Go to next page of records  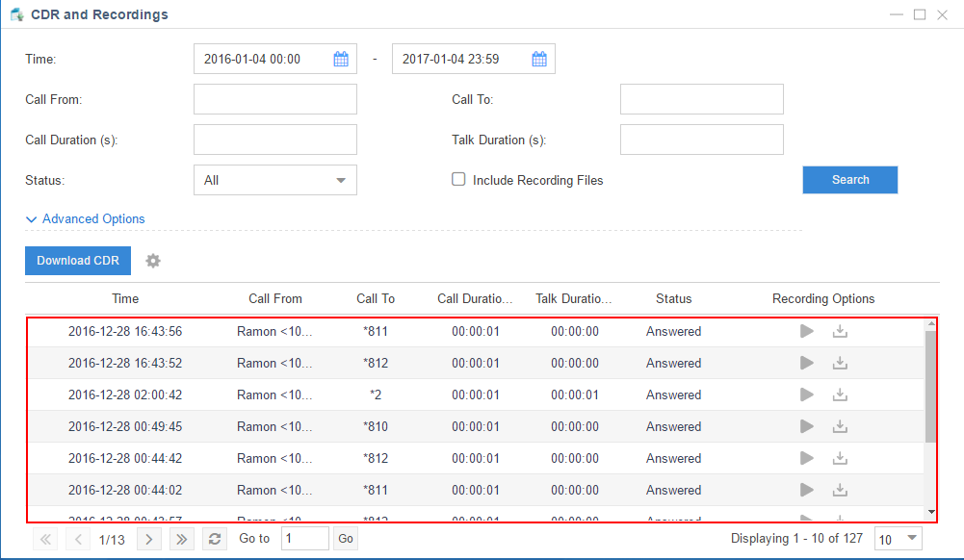(x=148, y=539)
